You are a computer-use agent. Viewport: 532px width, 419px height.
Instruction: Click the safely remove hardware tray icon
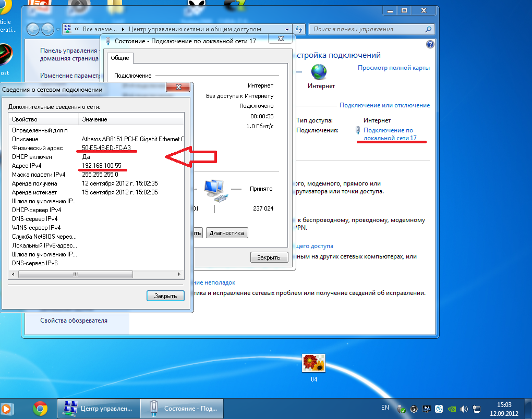(x=402, y=410)
